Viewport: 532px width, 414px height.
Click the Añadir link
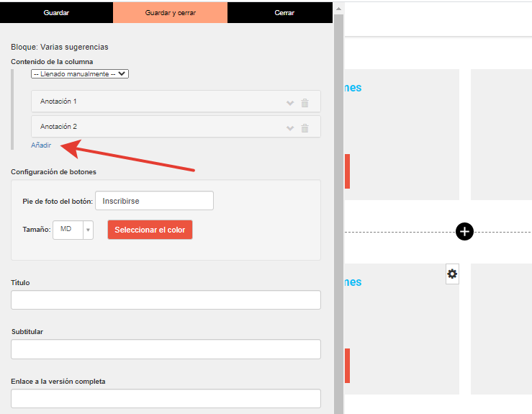[x=41, y=145]
